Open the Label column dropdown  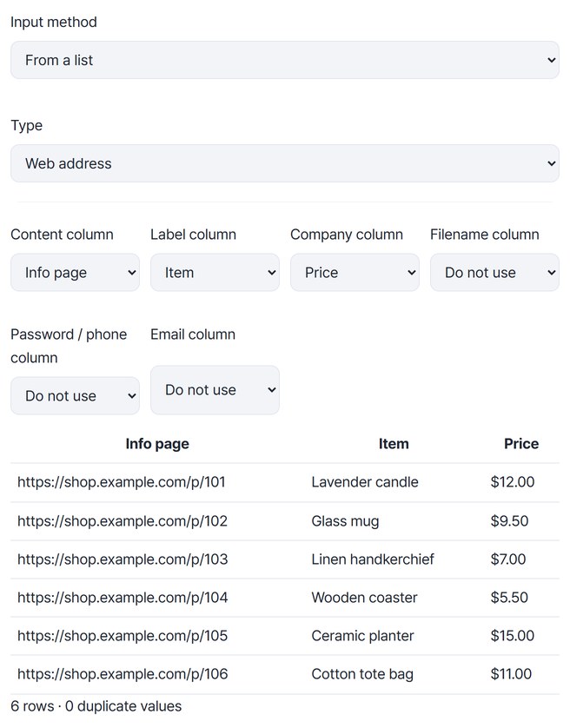coord(215,273)
